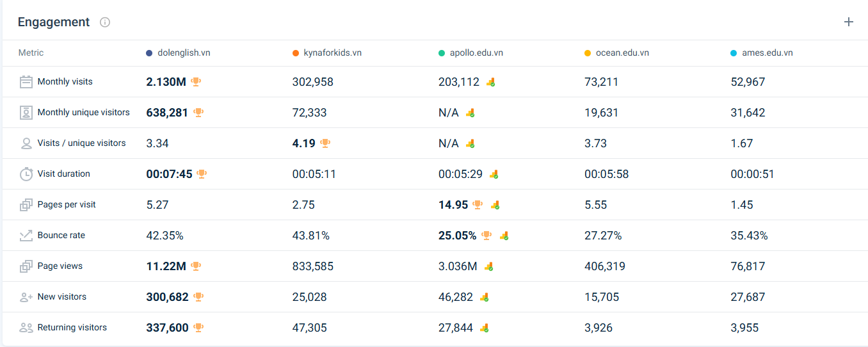The height and width of the screenshot is (347, 868).
Task: Click the 31,642 unique visitors value
Action: (x=748, y=113)
